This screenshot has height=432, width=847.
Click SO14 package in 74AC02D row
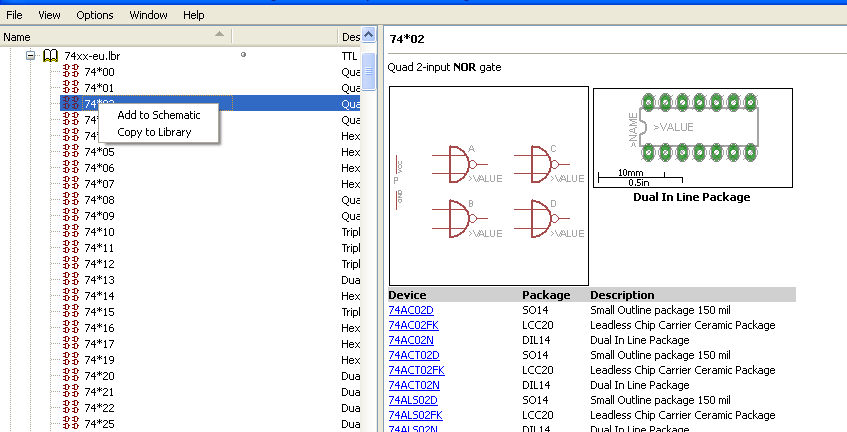[535, 310]
